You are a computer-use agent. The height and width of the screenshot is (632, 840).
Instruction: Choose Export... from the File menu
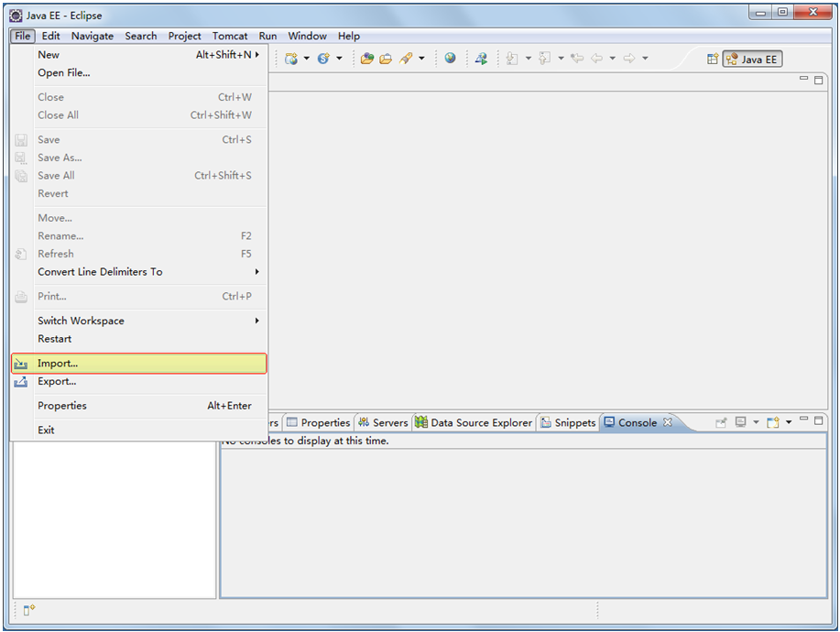coord(138,381)
